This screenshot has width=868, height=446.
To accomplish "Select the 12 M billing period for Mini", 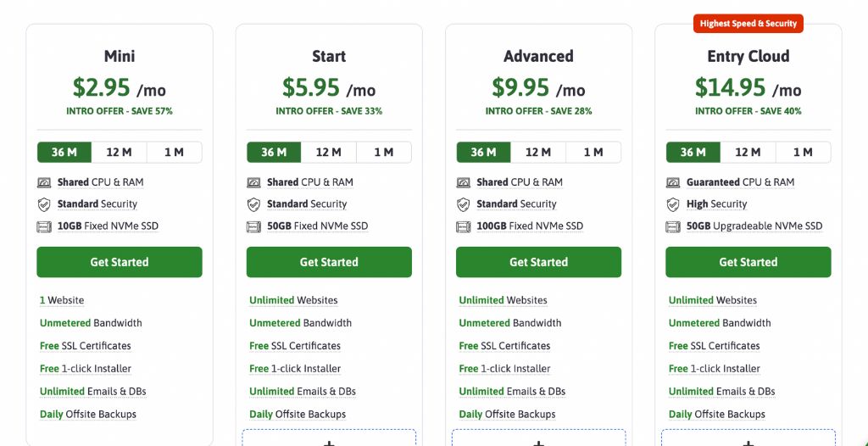I will click(x=119, y=153).
